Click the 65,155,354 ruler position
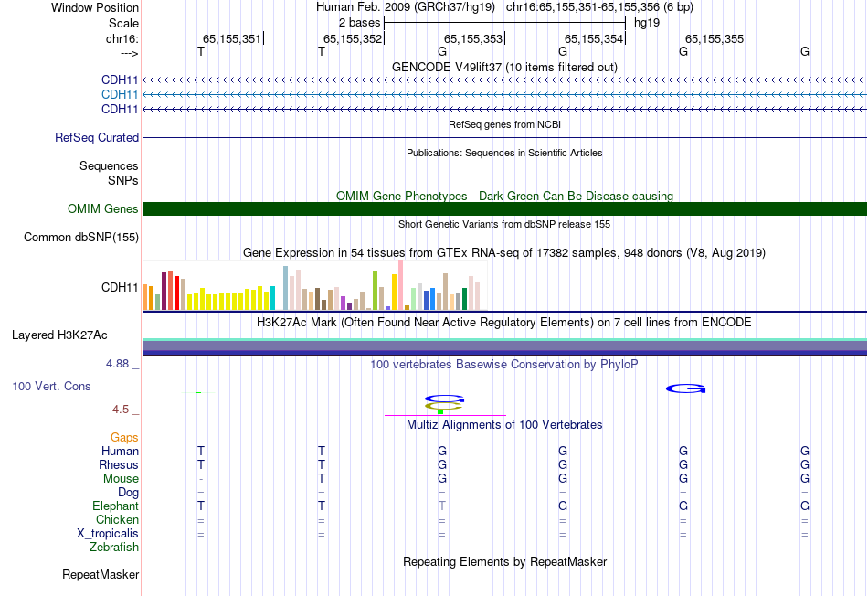 click(x=594, y=38)
